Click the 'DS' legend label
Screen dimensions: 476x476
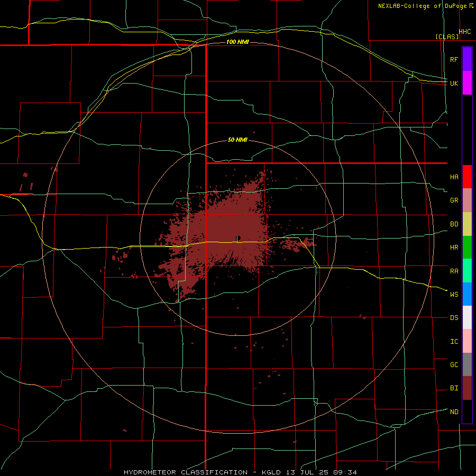tap(454, 318)
